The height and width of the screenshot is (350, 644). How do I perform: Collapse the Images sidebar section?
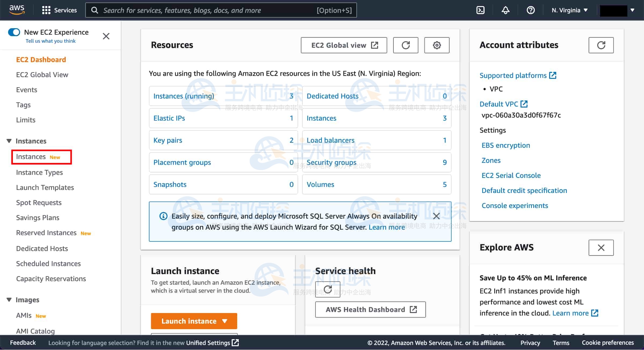(x=9, y=300)
